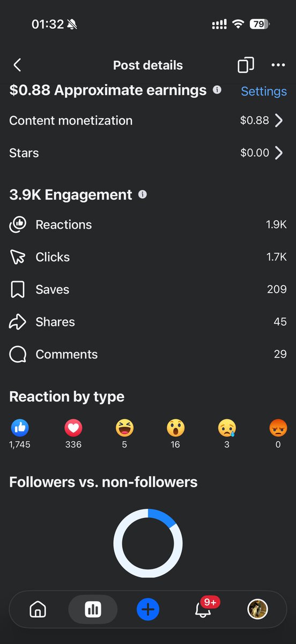The width and height of the screenshot is (296, 644).
Task: Expand the Content monetization chevron
Action: 279,121
